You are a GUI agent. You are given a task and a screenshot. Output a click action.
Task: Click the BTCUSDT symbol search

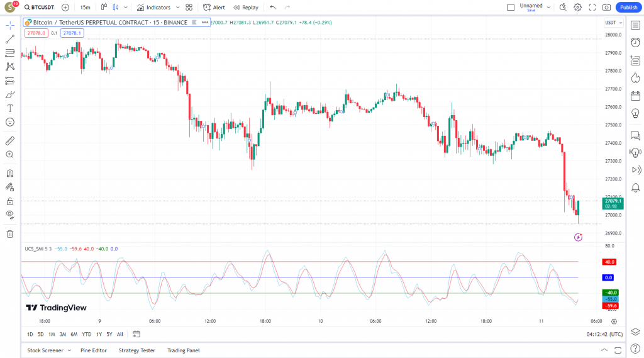pos(40,8)
